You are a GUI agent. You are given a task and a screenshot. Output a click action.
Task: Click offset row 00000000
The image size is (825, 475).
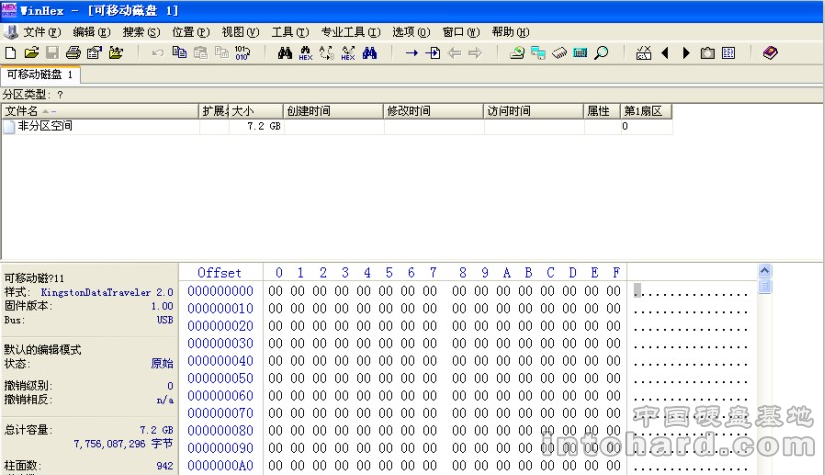pyautogui.click(x=220, y=291)
